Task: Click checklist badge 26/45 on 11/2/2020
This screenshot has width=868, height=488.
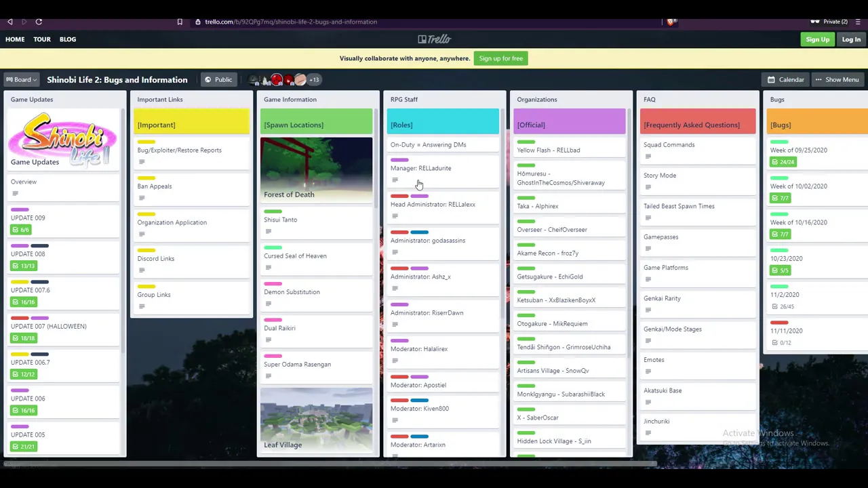Action: coord(783,306)
